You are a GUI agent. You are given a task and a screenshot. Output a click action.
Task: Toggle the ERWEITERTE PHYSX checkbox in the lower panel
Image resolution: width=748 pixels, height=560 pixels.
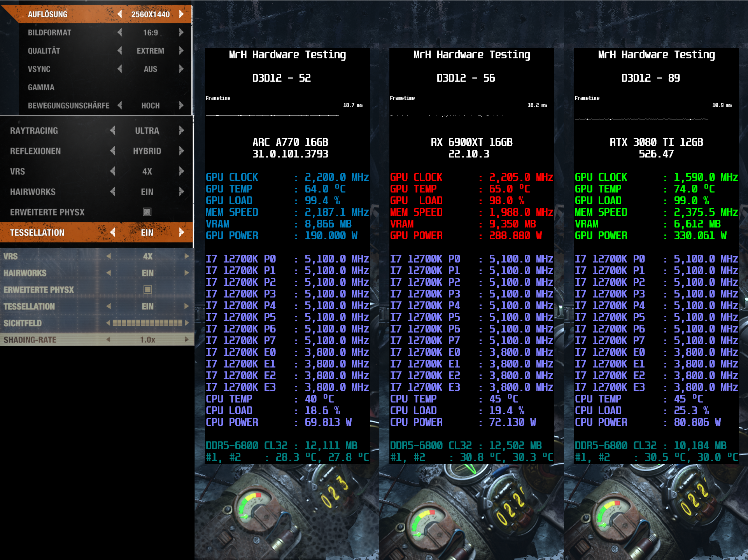tap(147, 289)
